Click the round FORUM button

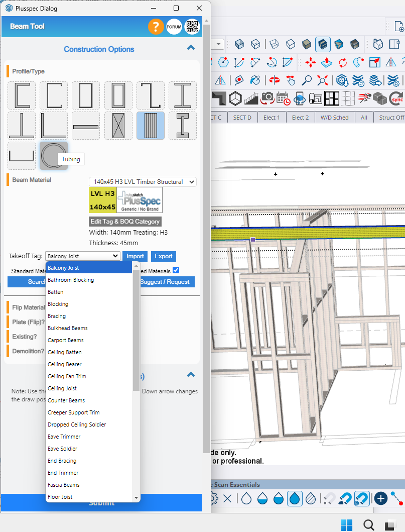174,27
